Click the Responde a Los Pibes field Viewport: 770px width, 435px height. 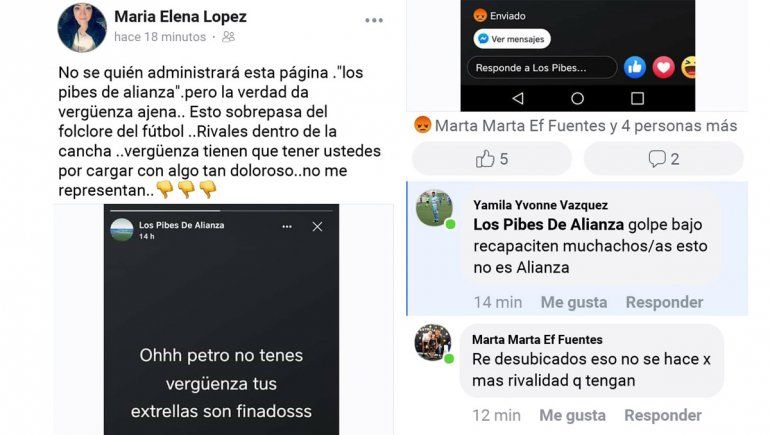542,68
